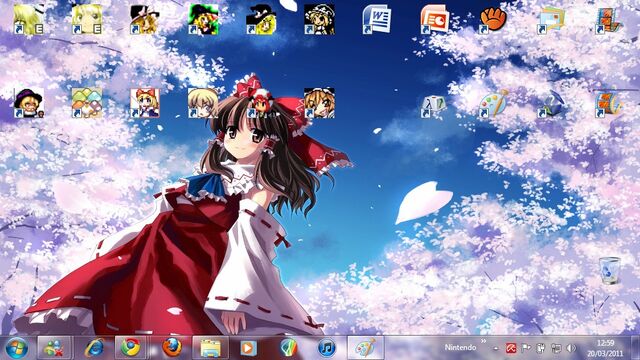Open the orange glove desktop shortcut
The width and height of the screenshot is (640, 360).
click(x=493, y=19)
